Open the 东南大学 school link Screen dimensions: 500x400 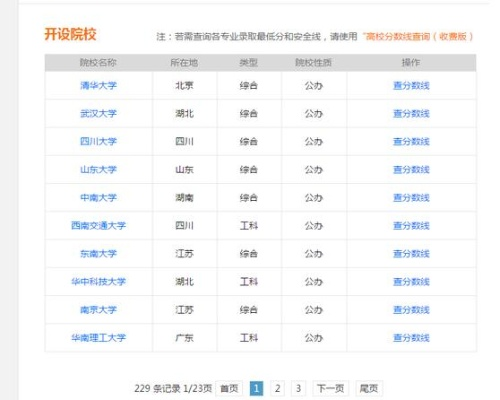pyautogui.click(x=98, y=254)
